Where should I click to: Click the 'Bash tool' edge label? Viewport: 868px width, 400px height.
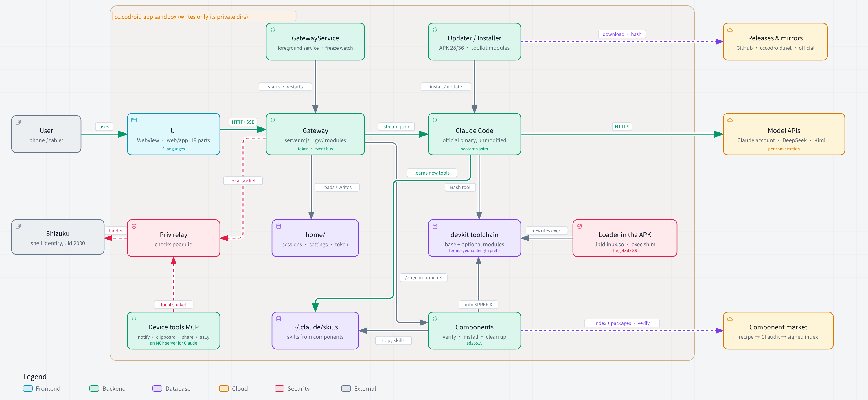[460, 187]
